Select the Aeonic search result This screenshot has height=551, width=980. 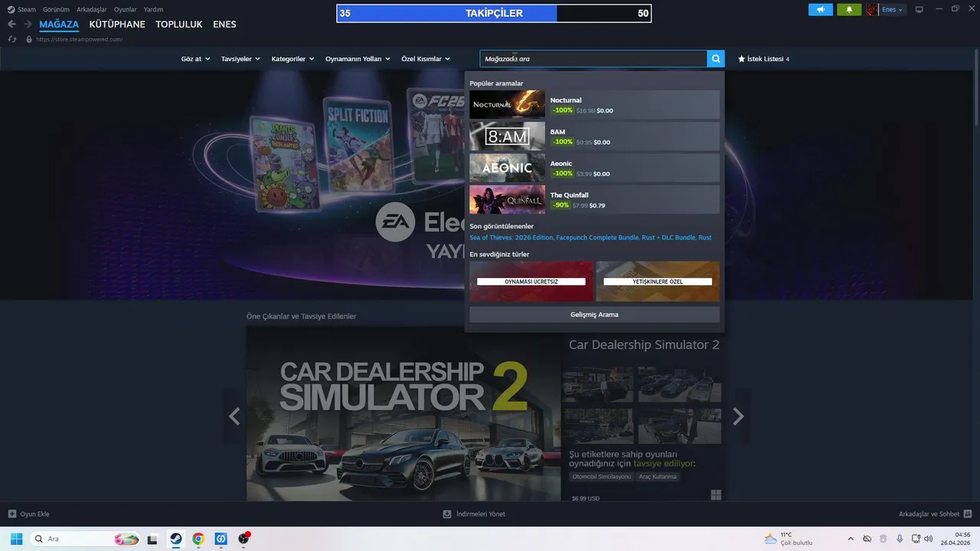594,168
